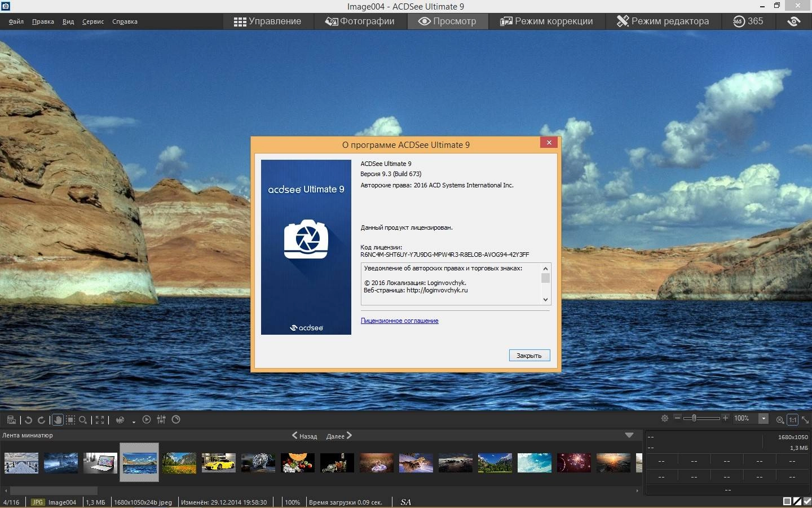Image resolution: width=812 pixels, height=508 pixels.
Task: Select the red fireworks sparkle thumbnail
Action: pos(574,463)
